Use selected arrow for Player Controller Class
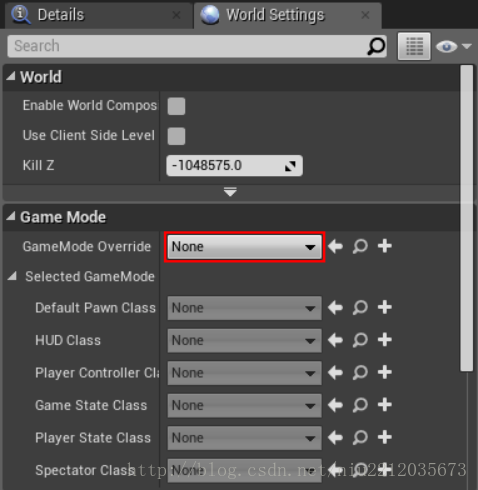The width and height of the screenshot is (478, 490). [335, 372]
